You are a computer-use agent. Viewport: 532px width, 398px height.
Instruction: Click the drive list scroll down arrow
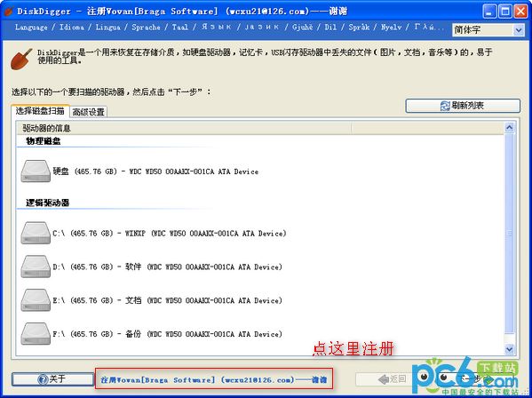click(x=509, y=348)
